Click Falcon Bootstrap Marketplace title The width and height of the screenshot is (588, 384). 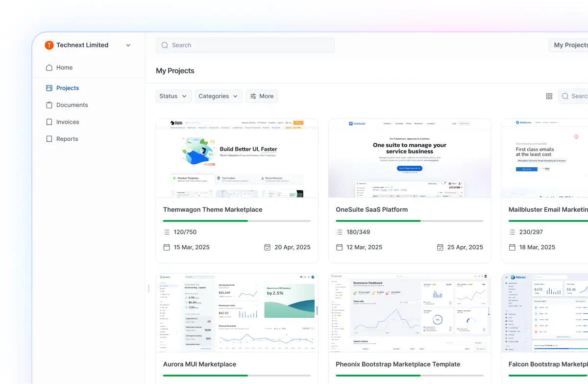click(x=548, y=364)
